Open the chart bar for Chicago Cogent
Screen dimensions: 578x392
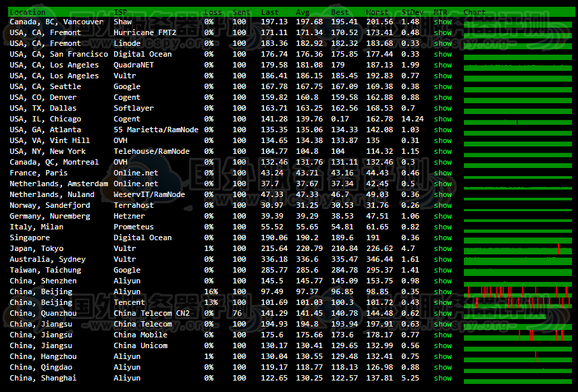518,121
